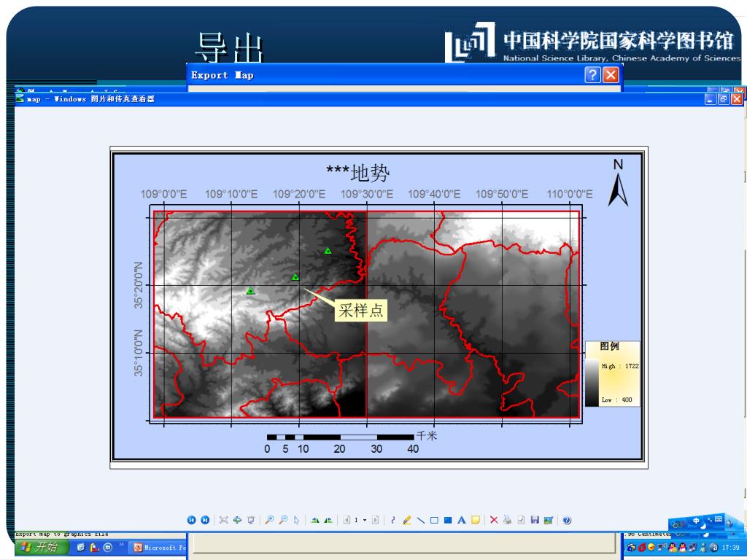Click the system tray clock 17:39
Viewport: 747px width, 560px height.
[730, 548]
